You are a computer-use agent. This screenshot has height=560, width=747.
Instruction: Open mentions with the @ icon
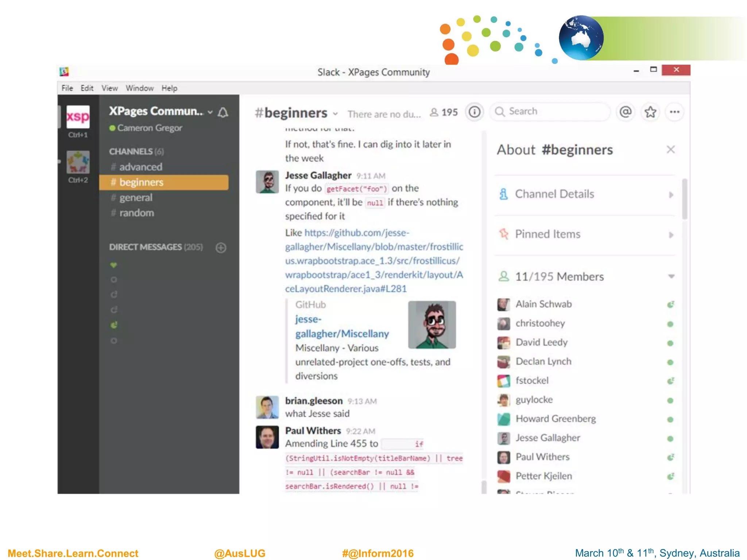click(625, 112)
